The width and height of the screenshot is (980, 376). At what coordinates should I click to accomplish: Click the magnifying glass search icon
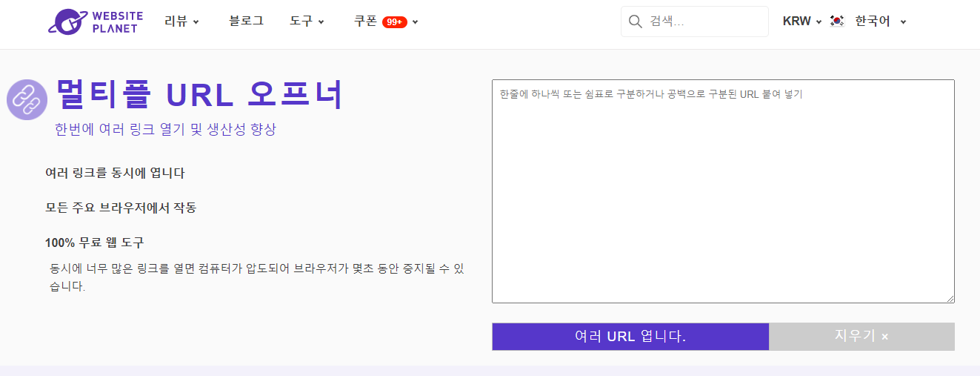click(x=635, y=22)
